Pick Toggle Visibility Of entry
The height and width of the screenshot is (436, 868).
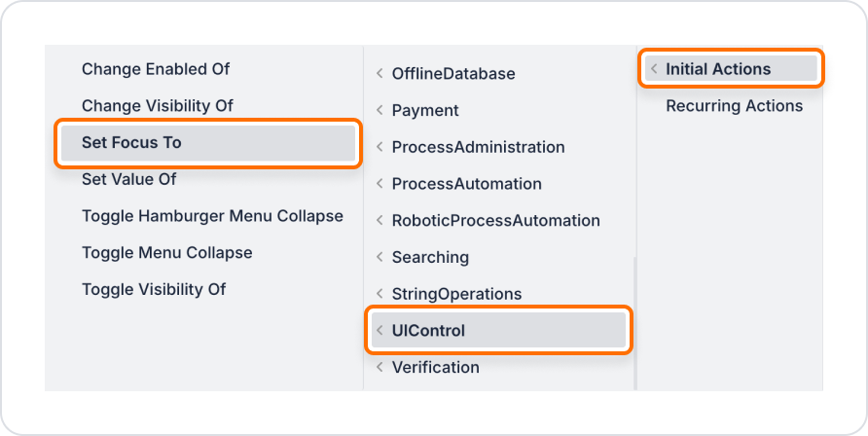(x=154, y=289)
